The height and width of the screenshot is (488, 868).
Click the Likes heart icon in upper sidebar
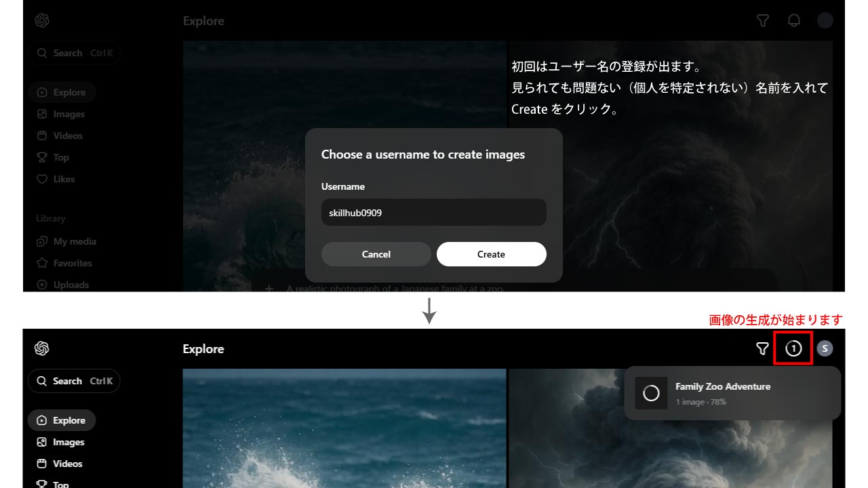pos(42,179)
